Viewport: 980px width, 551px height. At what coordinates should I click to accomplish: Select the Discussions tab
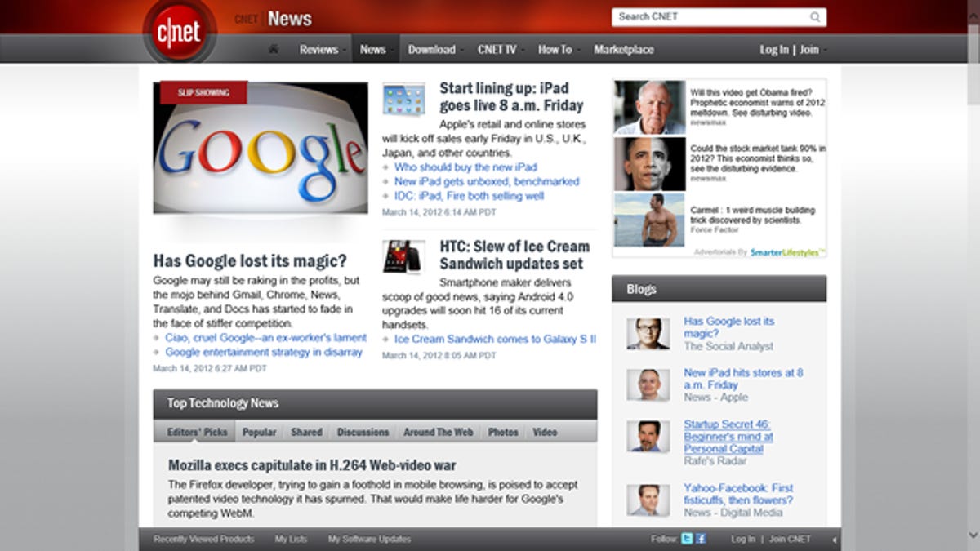[363, 432]
